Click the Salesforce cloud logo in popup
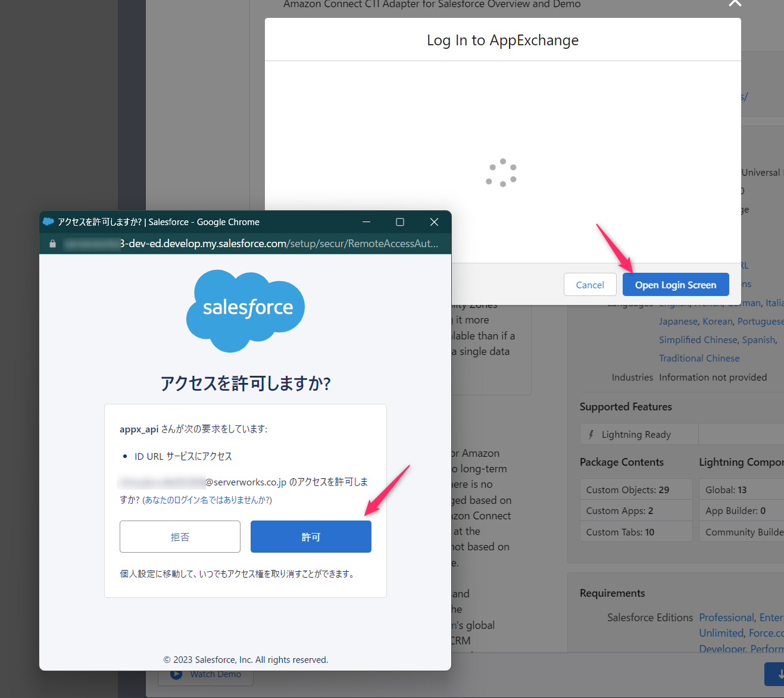 [245, 310]
